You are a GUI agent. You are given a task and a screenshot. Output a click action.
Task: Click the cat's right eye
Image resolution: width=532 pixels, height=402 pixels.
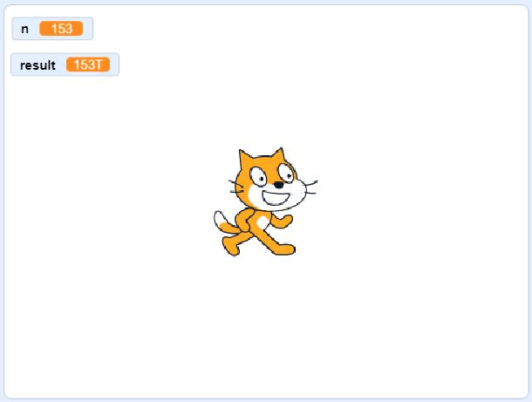pyautogui.click(x=287, y=173)
